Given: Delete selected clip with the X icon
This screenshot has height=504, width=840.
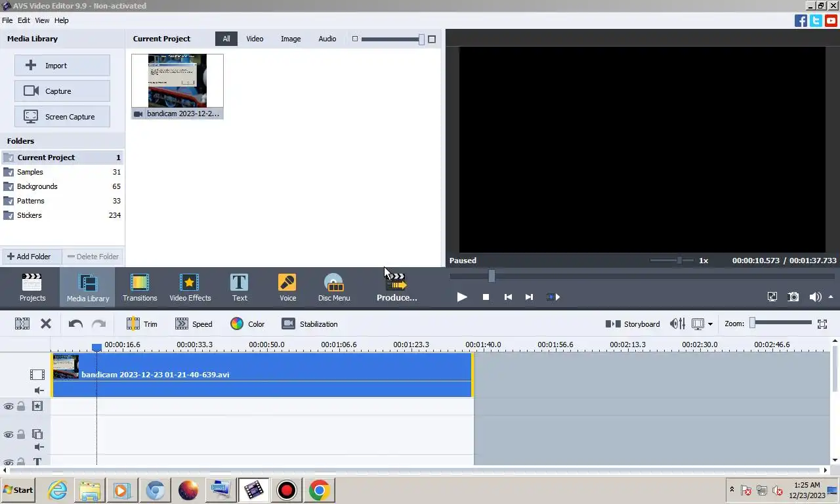Looking at the screenshot, I should 46,324.
